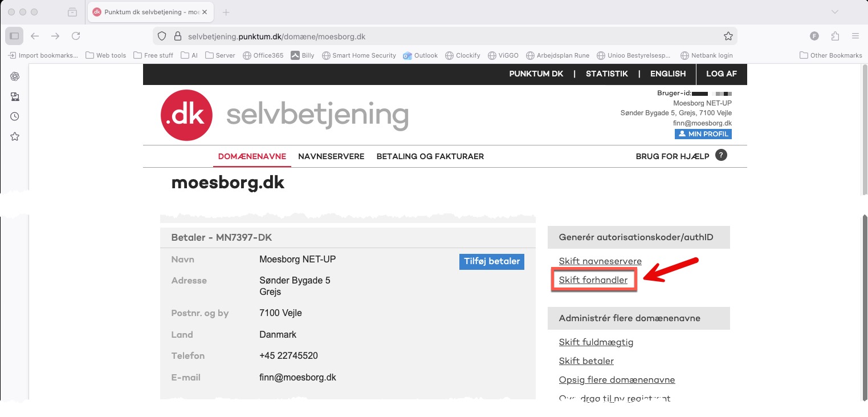The image size is (868, 417).
Task: Open the ViGGO bookmark
Action: (503, 55)
